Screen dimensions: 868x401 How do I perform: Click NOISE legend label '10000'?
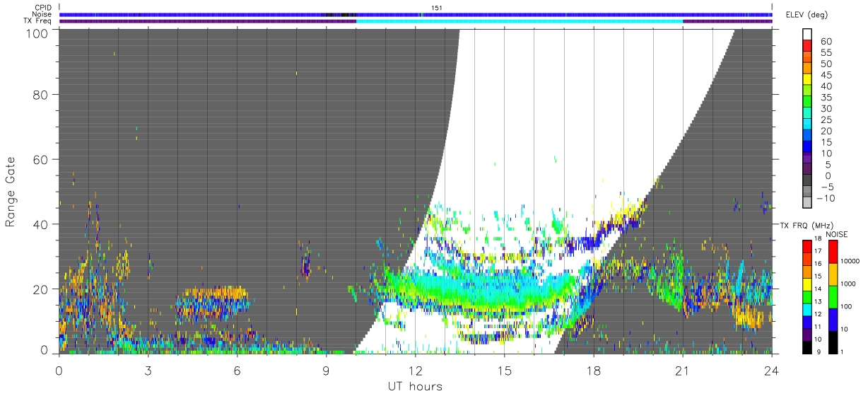850,261
